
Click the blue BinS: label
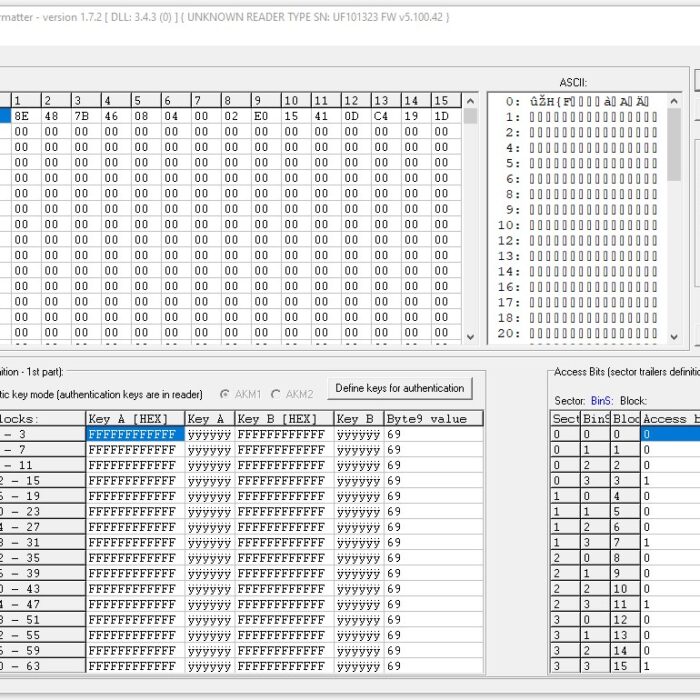[602, 401]
